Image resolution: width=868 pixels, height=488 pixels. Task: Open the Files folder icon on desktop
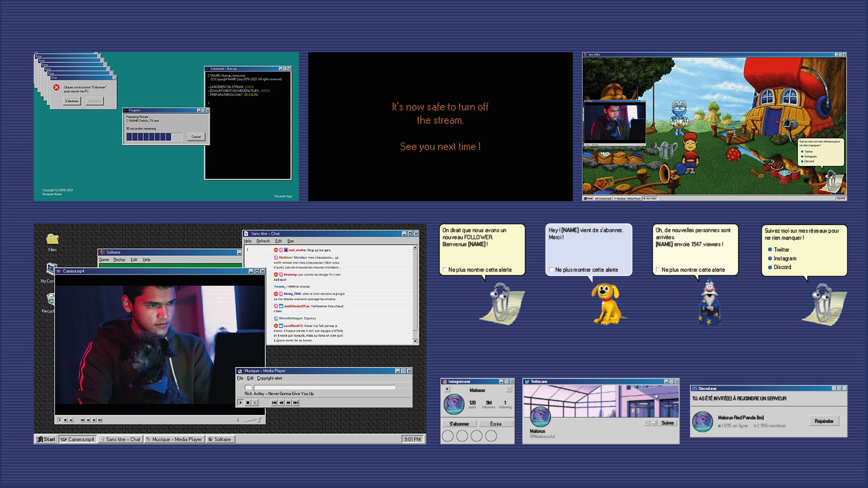[53, 239]
